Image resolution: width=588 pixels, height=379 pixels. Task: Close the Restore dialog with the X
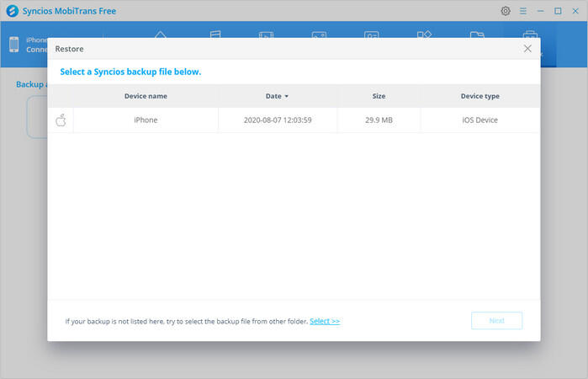(527, 49)
